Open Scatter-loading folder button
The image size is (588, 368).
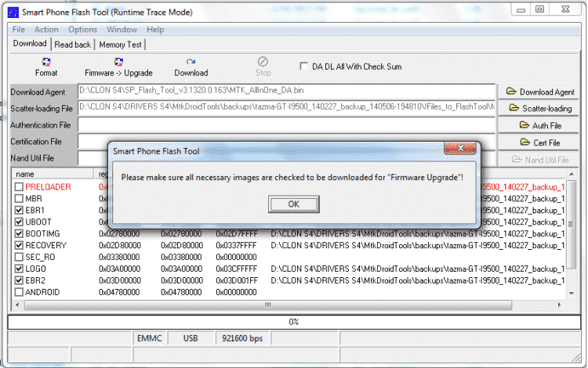(539, 109)
